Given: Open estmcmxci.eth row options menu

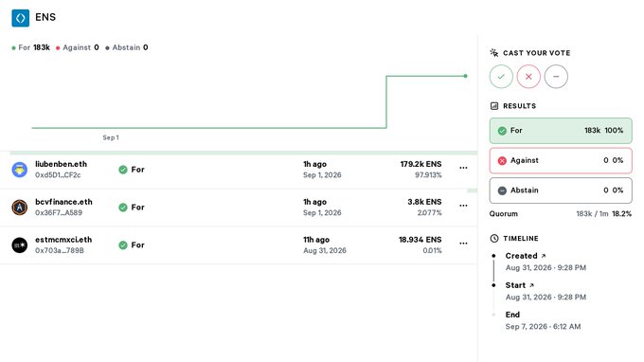Looking at the screenshot, I should [463, 244].
